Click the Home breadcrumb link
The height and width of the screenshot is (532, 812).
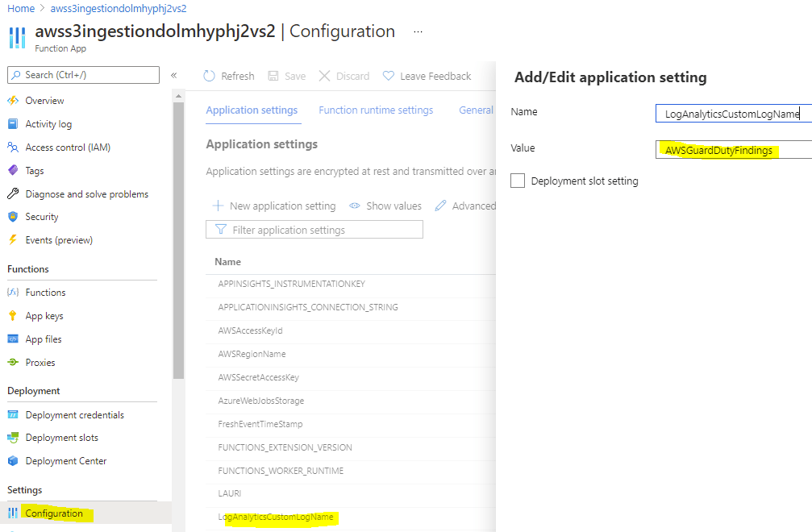coord(21,8)
